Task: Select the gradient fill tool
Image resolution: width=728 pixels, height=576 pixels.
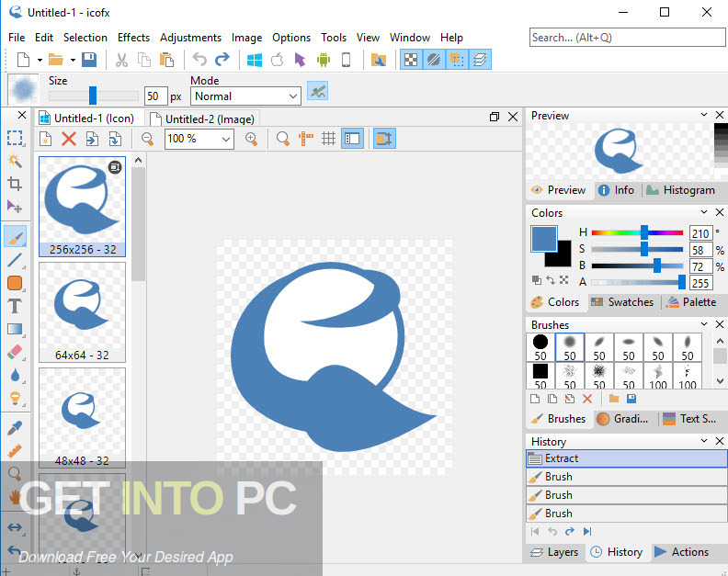Action: tap(15, 329)
